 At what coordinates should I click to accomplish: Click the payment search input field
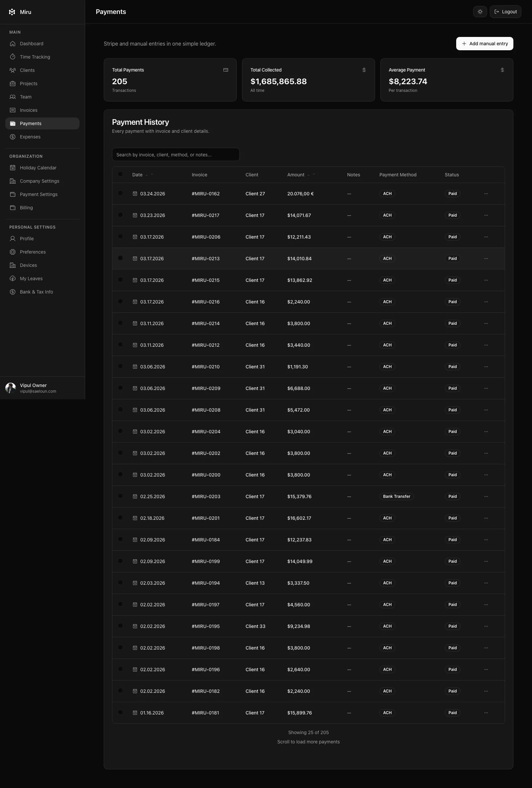[176, 154]
